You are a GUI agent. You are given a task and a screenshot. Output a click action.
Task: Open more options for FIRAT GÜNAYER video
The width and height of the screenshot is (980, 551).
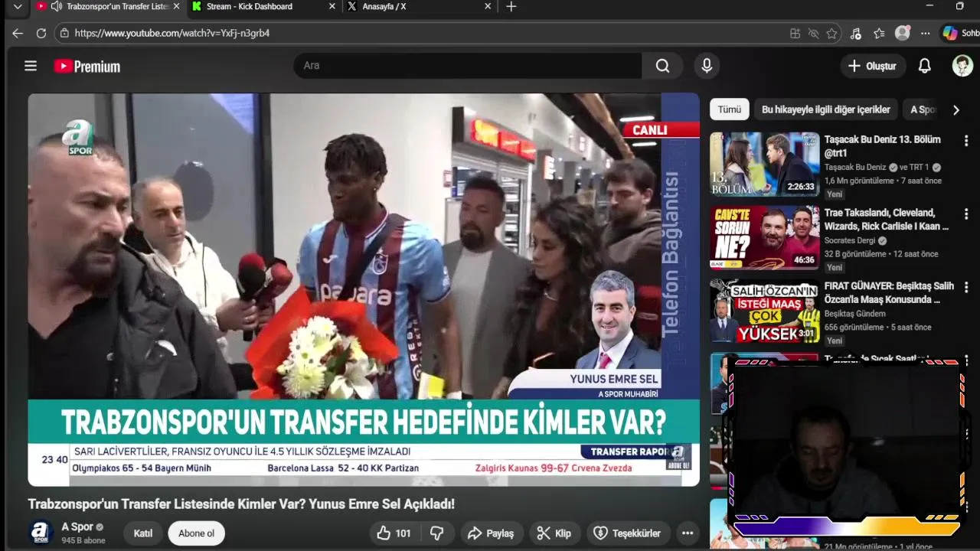(966, 288)
